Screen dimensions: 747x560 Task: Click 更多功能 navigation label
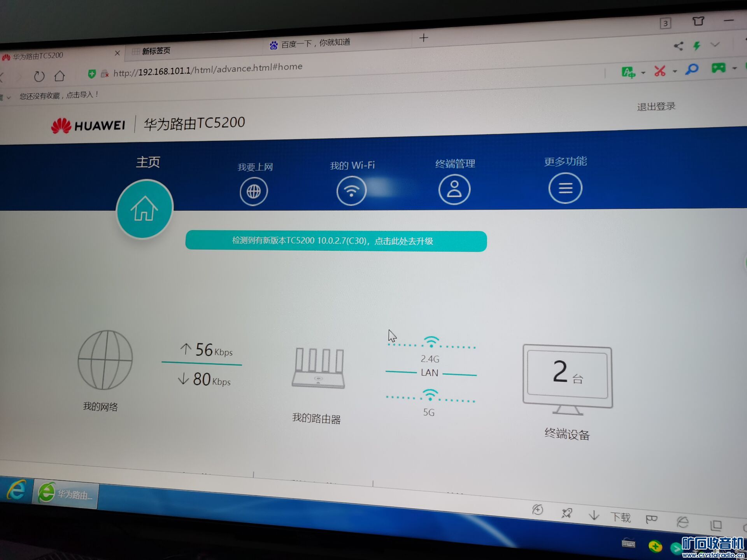tap(565, 161)
